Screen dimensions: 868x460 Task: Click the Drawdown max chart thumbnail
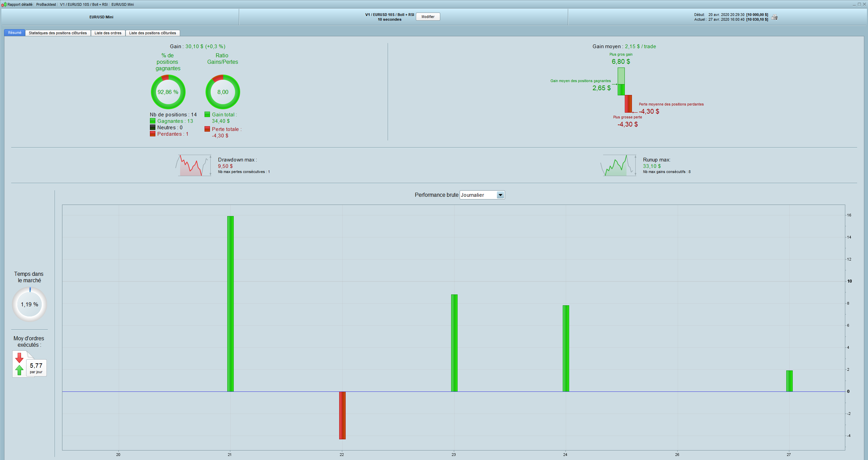pyautogui.click(x=193, y=166)
